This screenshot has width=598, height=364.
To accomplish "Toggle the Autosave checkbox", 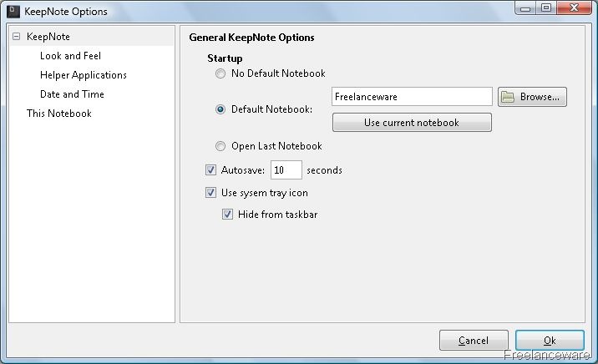I will pos(211,169).
